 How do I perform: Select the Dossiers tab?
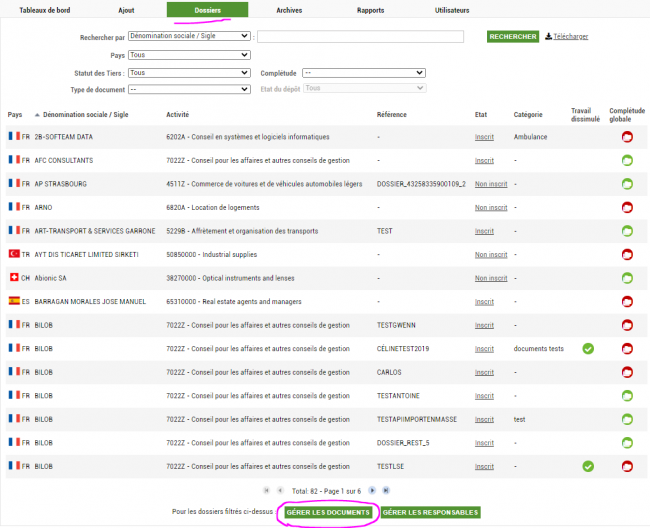tap(207, 10)
